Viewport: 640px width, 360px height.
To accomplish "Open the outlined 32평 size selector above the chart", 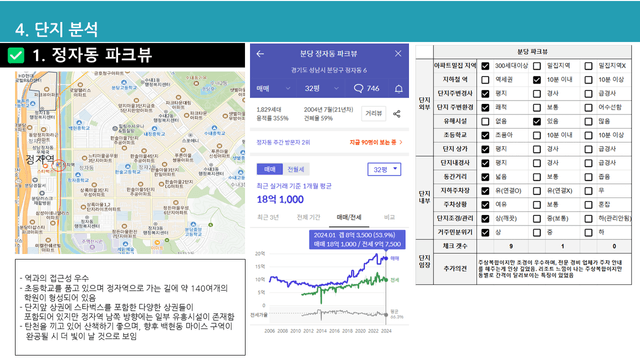I will click(x=384, y=169).
